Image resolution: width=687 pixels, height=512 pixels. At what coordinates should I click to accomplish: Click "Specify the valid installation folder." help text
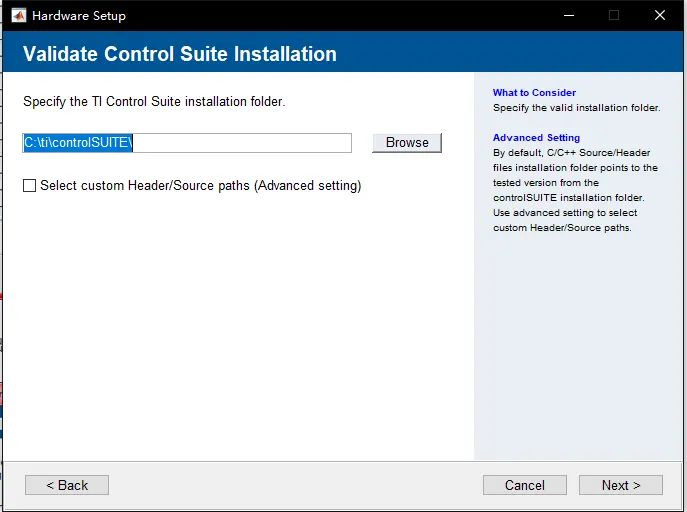tap(577, 108)
